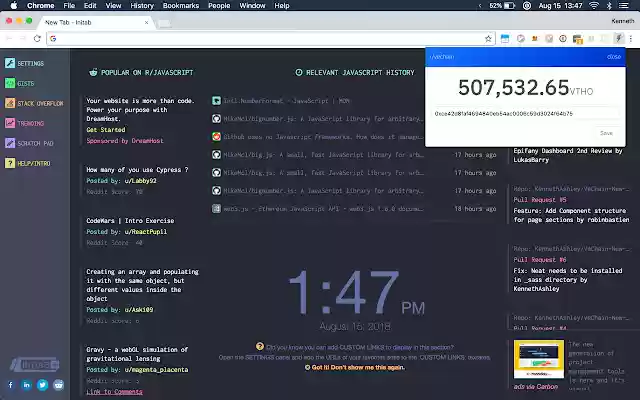Bookmark this page with the star icon
640x400 pixels.
pyautogui.click(x=488, y=39)
